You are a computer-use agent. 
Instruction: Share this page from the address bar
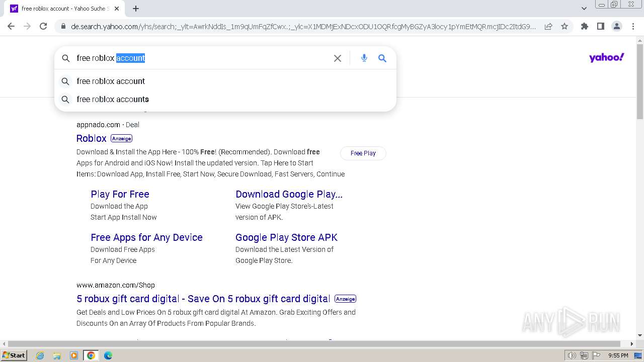click(x=548, y=26)
